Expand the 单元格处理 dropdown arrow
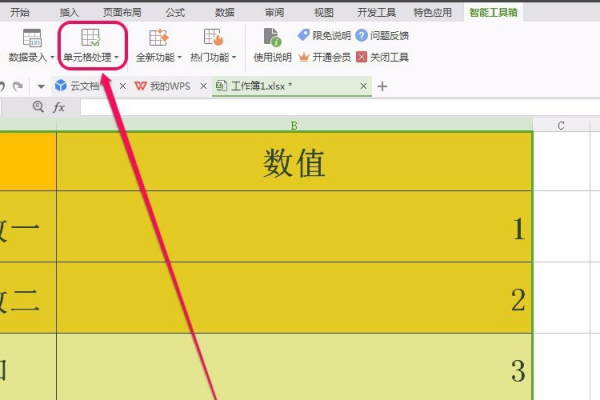 116,57
